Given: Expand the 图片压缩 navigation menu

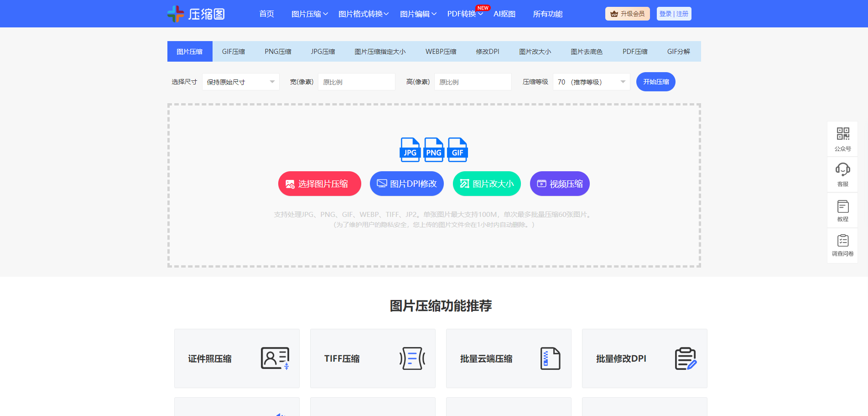Looking at the screenshot, I should tap(309, 14).
